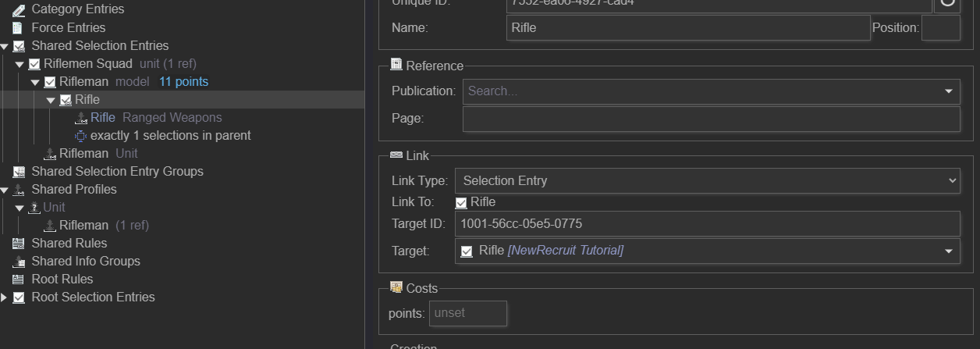Click the Reference section icon
The width and height of the screenshot is (980, 349).
tap(396, 66)
